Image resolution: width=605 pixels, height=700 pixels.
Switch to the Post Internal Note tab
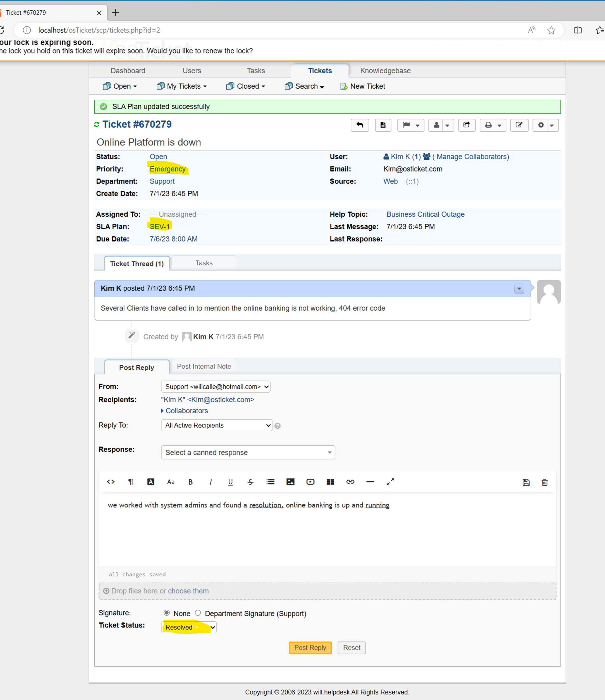pos(204,366)
